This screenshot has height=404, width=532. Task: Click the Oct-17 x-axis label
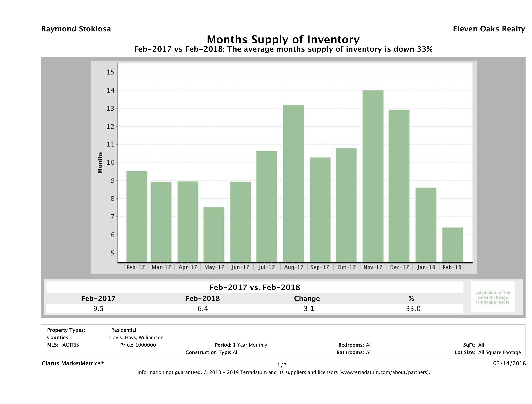tap(346, 267)
